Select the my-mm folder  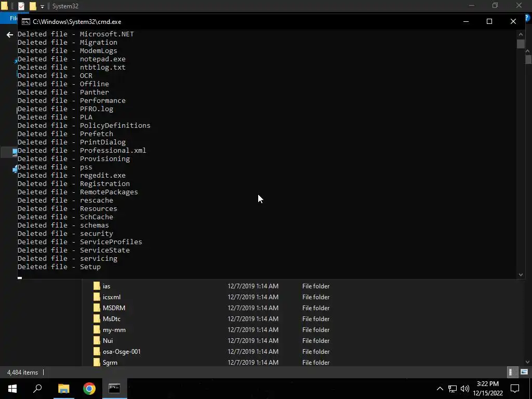pyautogui.click(x=114, y=329)
